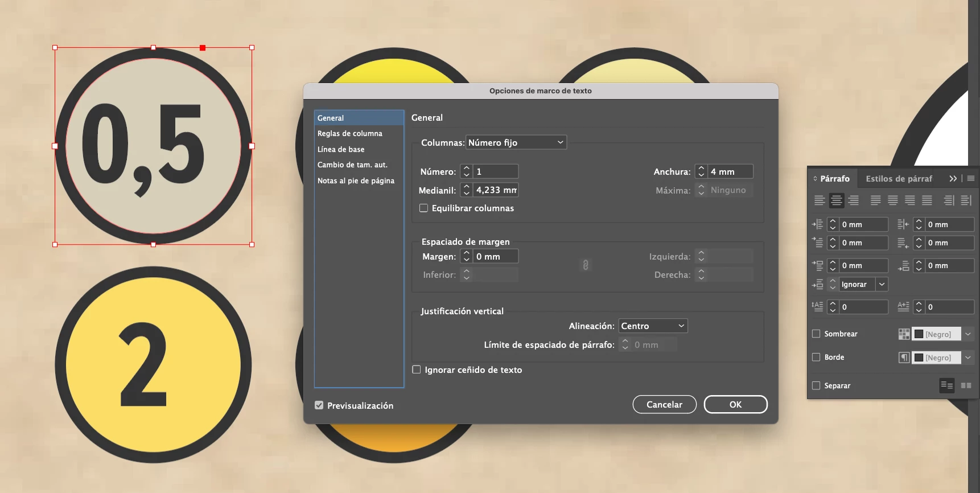This screenshot has height=493, width=980.
Task: Click the Medianil 4,233 mm field
Action: [496, 190]
